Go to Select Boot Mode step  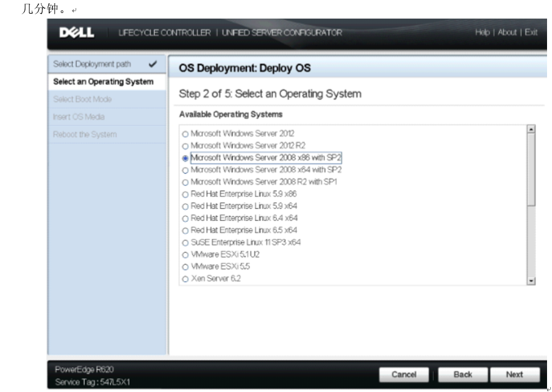coord(107,99)
